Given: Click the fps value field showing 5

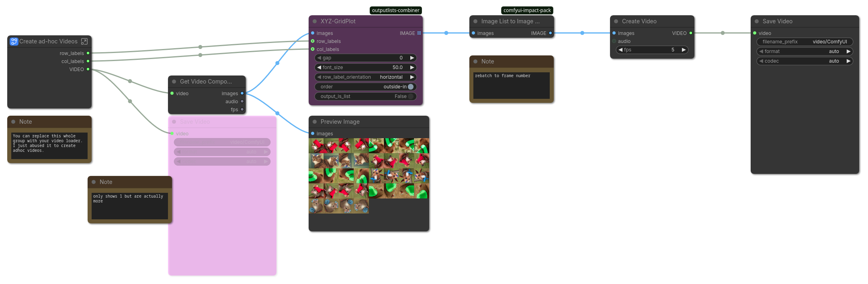Looking at the screenshot, I should pos(652,50).
